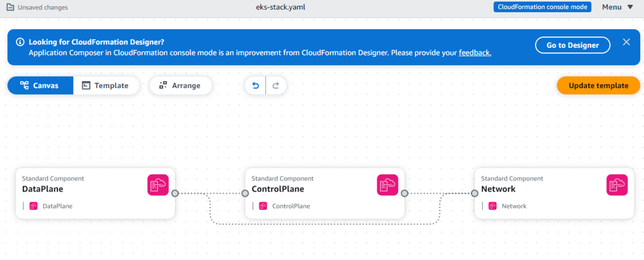Click the folder icon beside Unsaved changes

click(x=10, y=8)
